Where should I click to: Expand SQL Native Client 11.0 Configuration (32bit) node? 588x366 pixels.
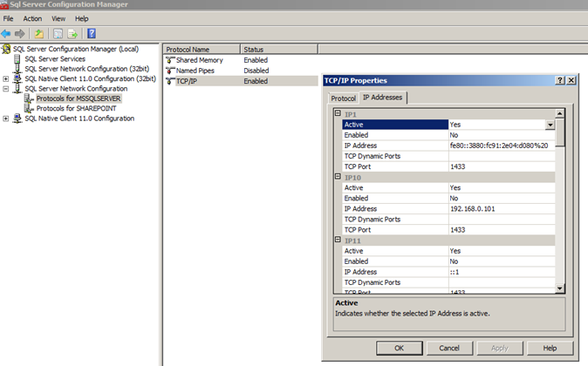[5, 78]
